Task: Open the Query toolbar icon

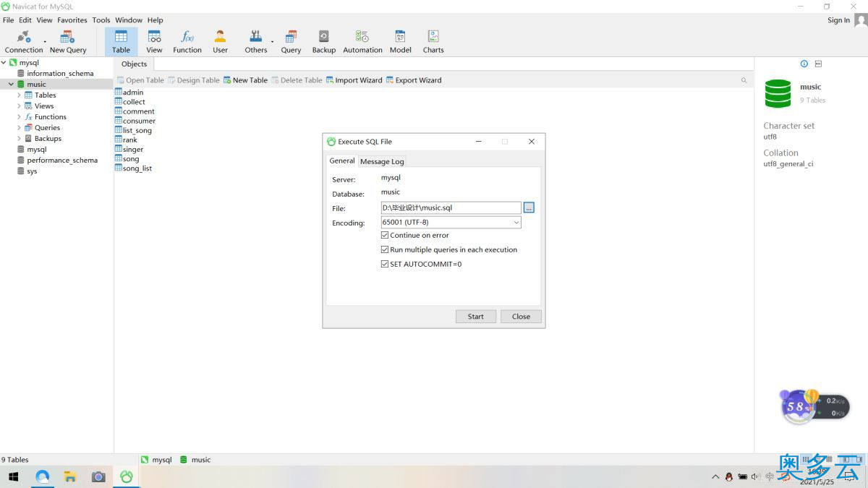Action: 291,42
